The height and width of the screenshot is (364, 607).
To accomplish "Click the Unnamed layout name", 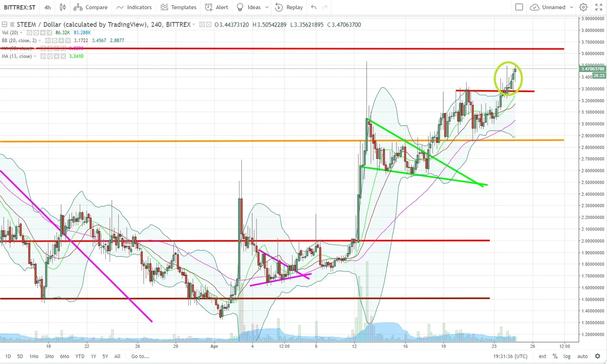I will (x=554, y=7).
